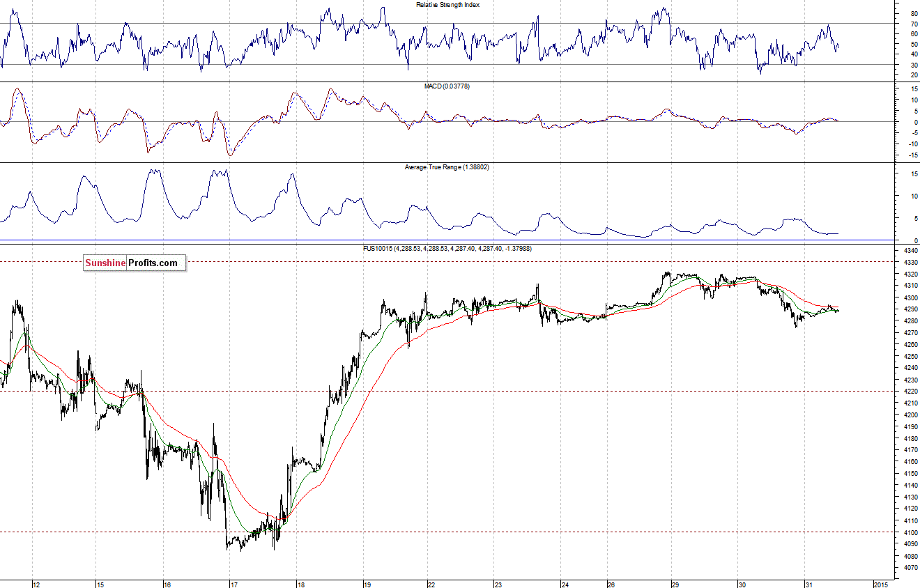Select date label 22 on time axis
Image resolution: width=920 pixels, height=588 pixels.
pyautogui.click(x=432, y=584)
